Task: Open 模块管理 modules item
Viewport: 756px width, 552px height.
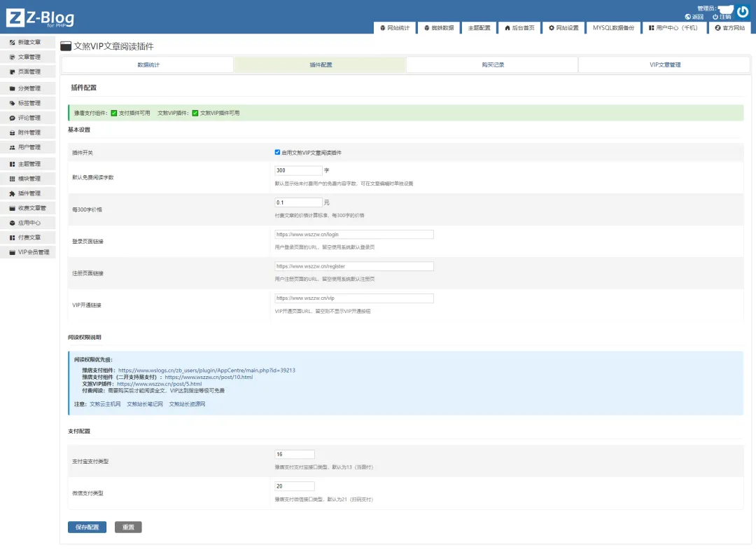Action: point(28,179)
